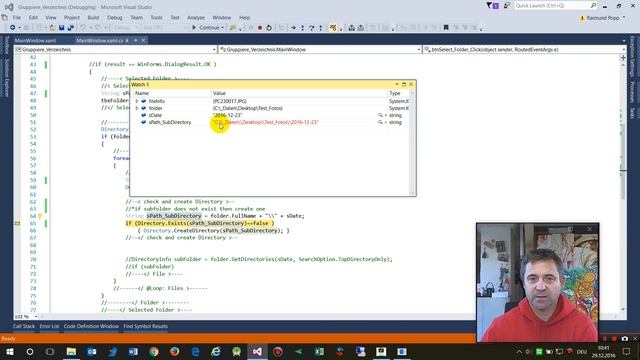Open the Window menu

click(x=222, y=18)
